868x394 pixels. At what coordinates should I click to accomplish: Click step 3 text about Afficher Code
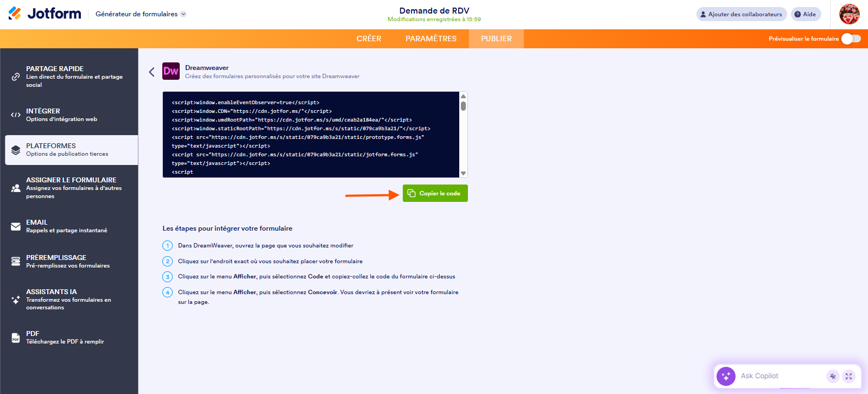click(x=316, y=277)
